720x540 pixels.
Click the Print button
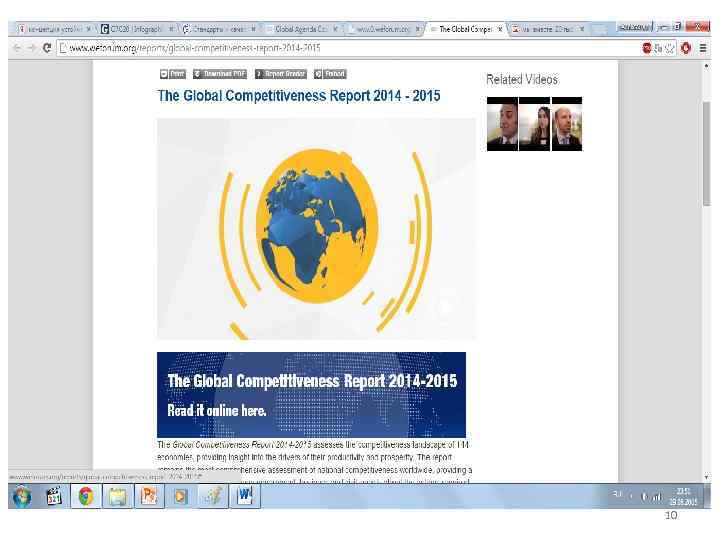coord(173,74)
